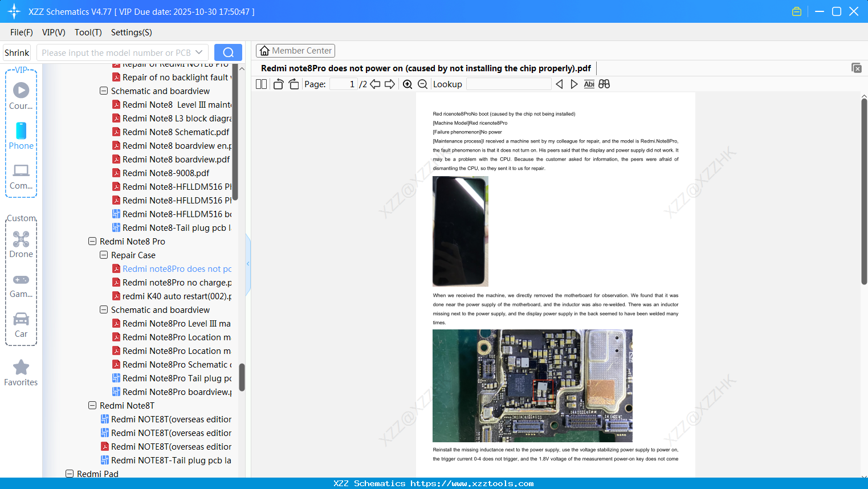Collapse the Redmi Pad tree node

tap(70, 474)
